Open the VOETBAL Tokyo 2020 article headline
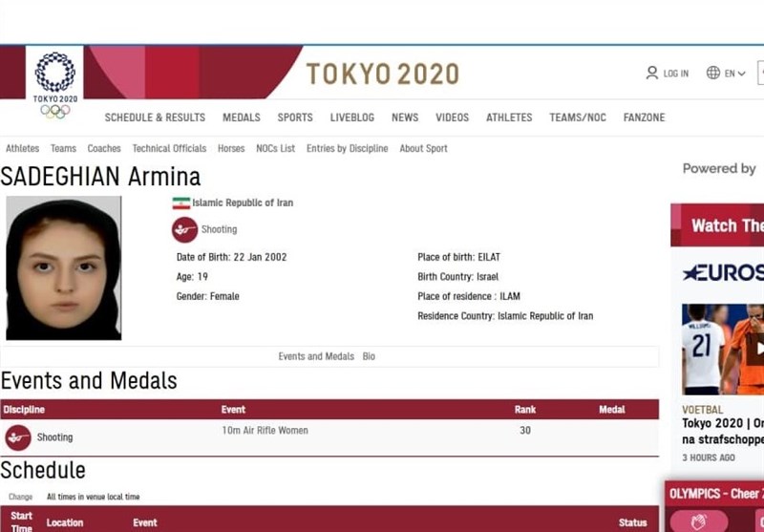Screen dimensions: 764x532 (x=723, y=431)
